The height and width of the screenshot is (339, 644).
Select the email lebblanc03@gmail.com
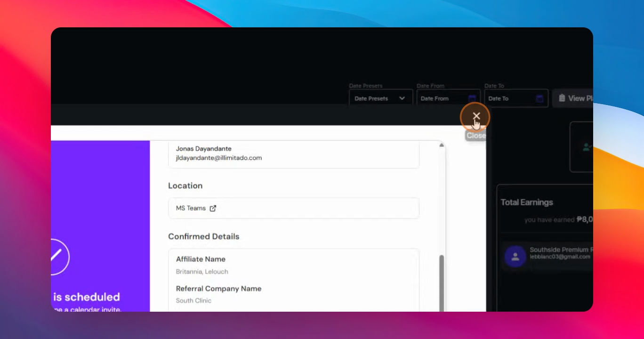tap(560, 257)
